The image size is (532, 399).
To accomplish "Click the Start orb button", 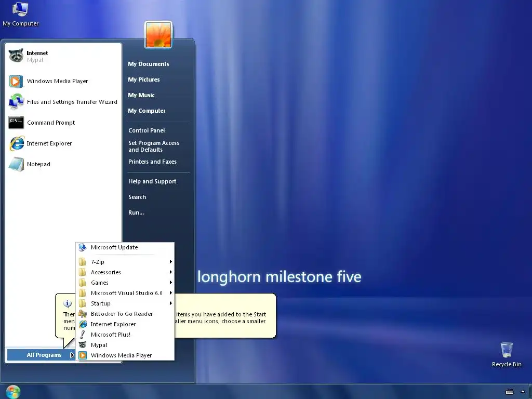I will click(13, 392).
